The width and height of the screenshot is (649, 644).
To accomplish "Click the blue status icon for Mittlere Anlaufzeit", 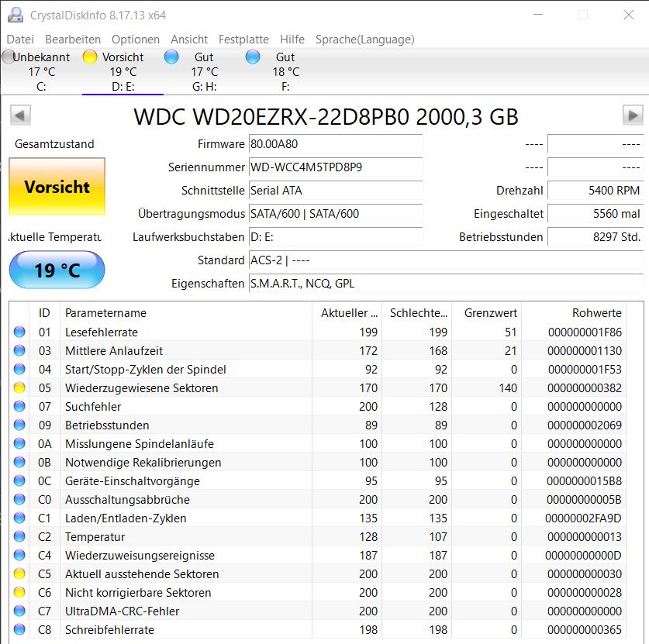I will (x=19, y=350).
